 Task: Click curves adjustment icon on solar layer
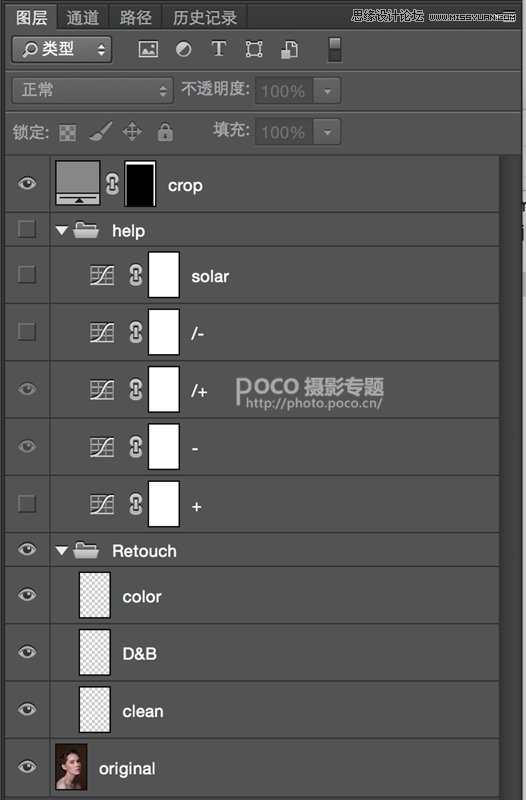[102, 275]
